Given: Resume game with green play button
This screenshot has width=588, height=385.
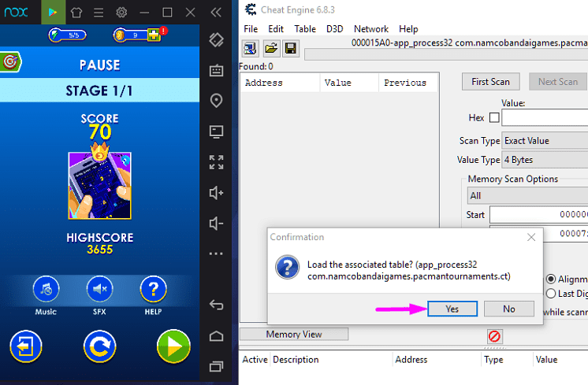Looking at the screenshot, I should (173, 346).
